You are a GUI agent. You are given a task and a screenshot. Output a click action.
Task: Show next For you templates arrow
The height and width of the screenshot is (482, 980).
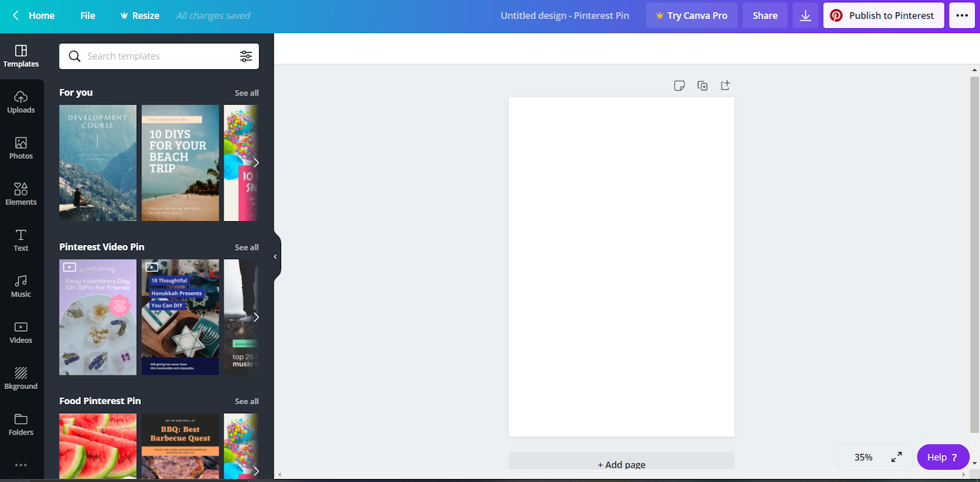[256, 162]
